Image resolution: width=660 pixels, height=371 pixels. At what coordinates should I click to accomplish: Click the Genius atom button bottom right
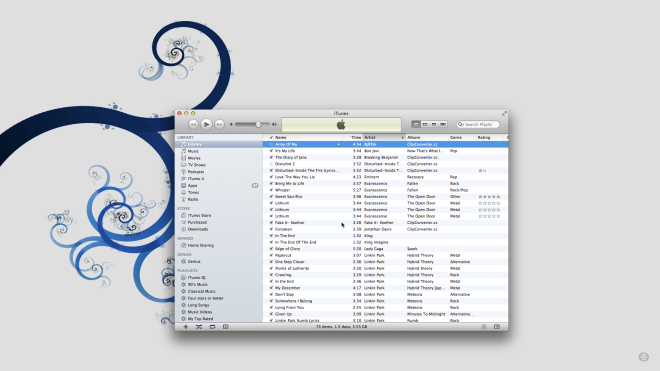484,327
